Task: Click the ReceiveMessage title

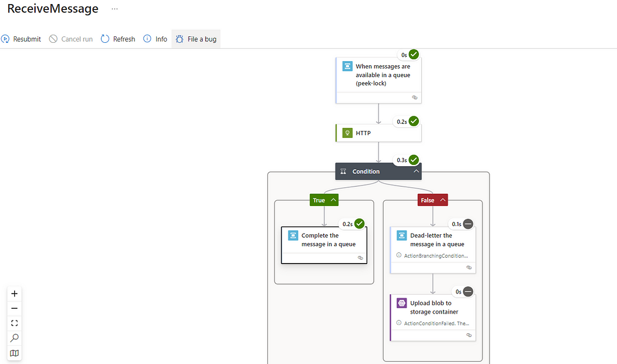Action: point(53,8)
